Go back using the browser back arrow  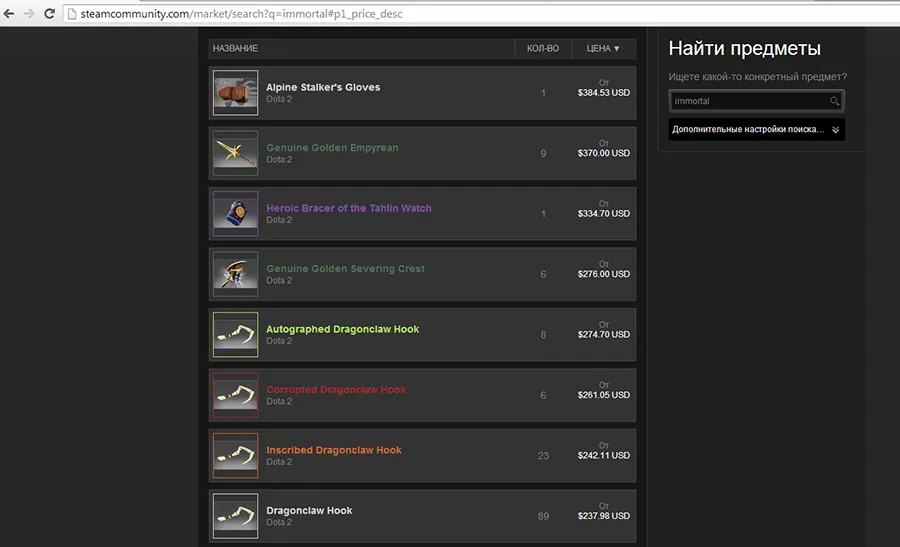[9, 13]
